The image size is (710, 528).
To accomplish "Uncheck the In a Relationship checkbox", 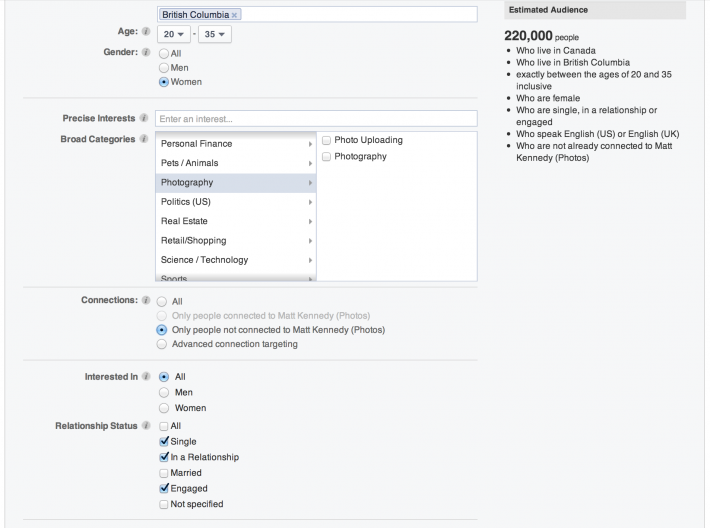I will pos(164,457).
